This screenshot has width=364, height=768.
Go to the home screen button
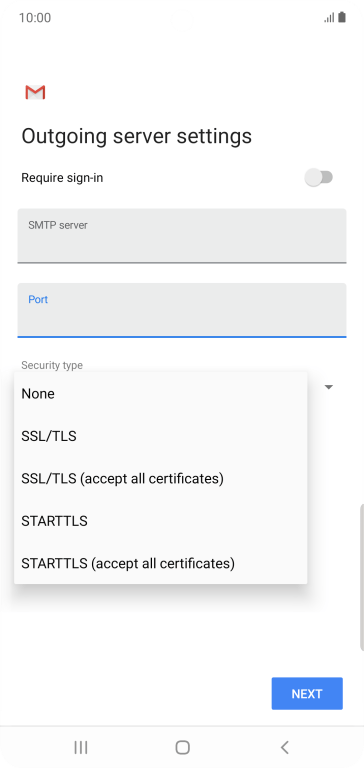[182, 747]
